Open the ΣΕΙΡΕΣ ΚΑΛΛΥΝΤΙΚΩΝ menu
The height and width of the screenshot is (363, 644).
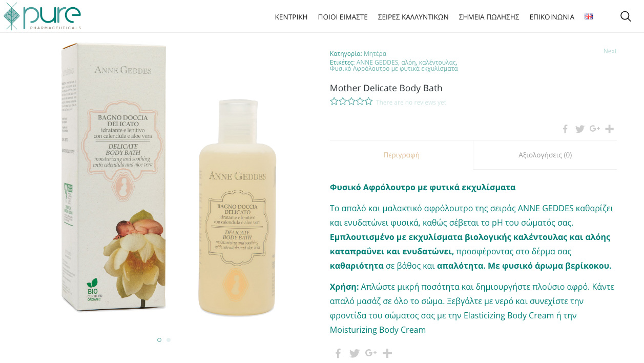tap(413, 17)
